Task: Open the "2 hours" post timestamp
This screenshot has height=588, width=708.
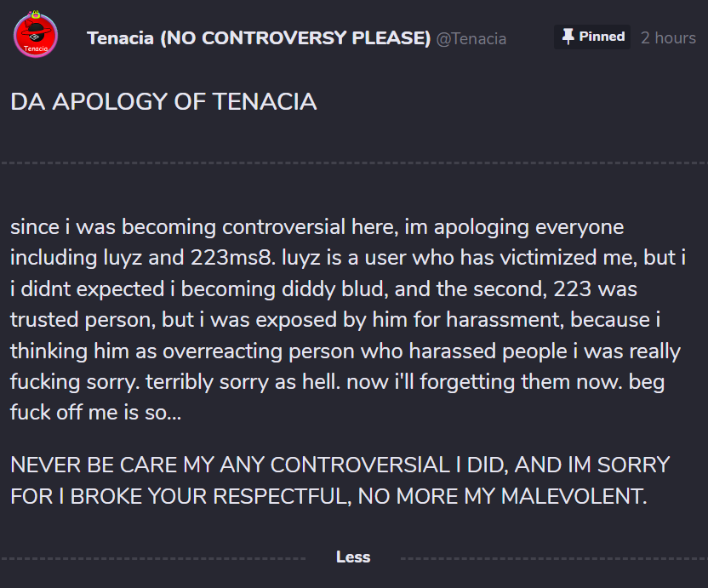Action: 668,37
